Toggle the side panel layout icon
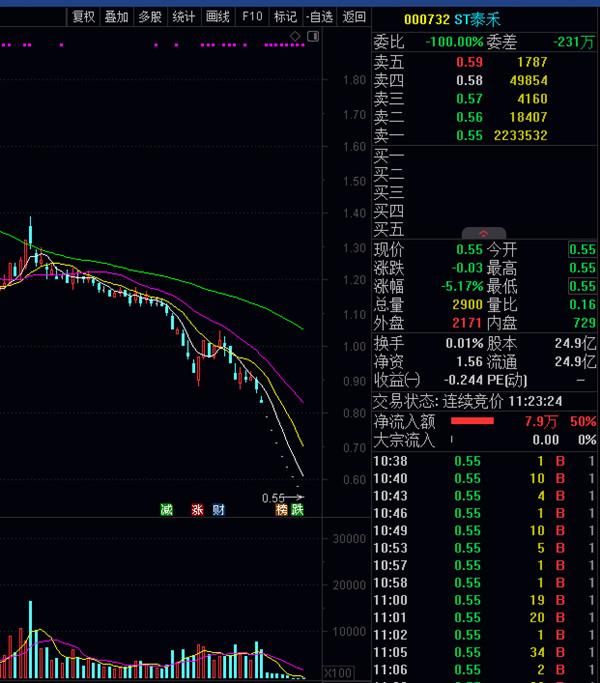 [312, 36]
